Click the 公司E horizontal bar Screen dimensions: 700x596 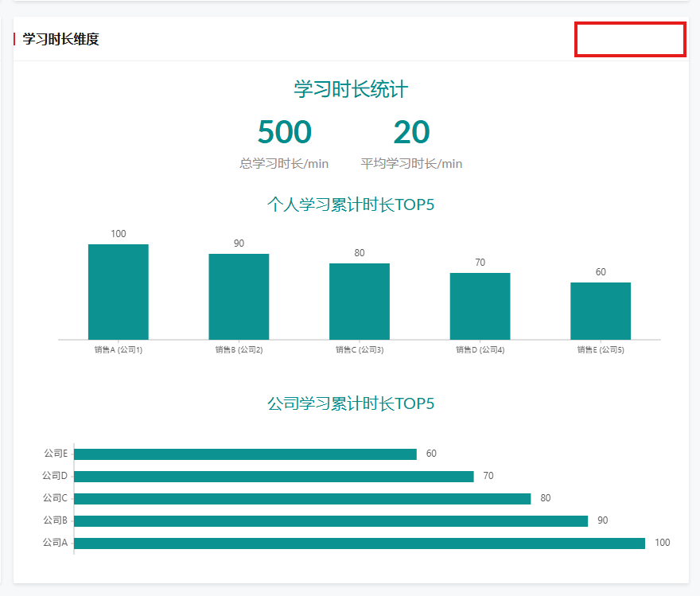(x=245, y=454)
